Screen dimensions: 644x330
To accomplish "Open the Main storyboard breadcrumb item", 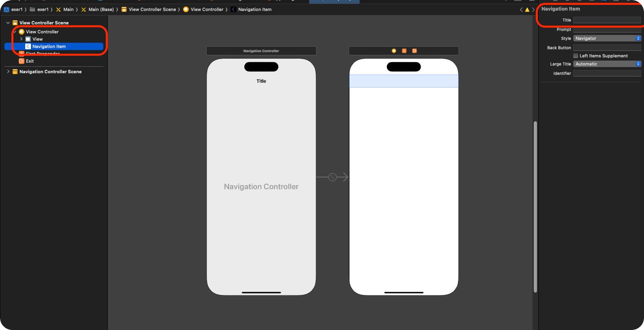I will point(65,9).
